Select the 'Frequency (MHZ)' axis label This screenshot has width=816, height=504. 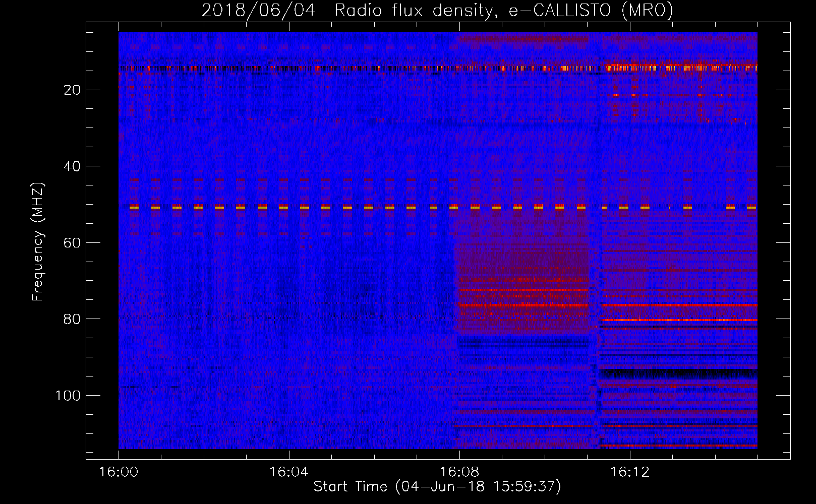click(x=38, y=242)
